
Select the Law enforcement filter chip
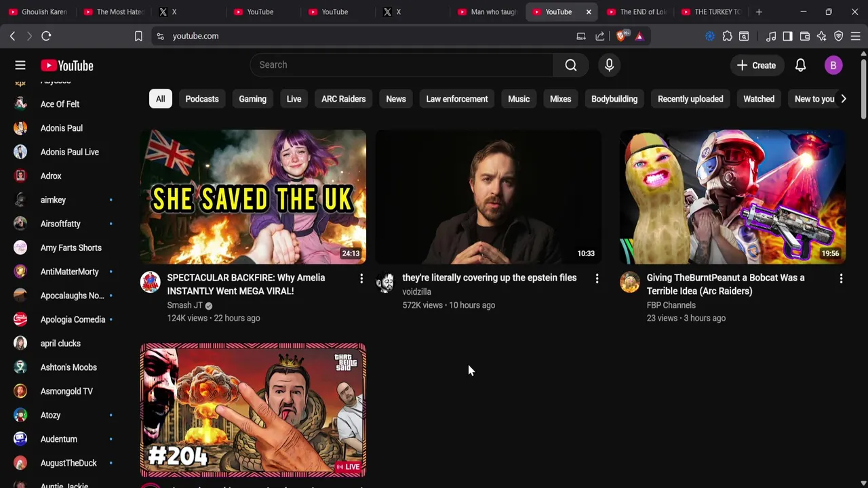pyautogui.click(x=456, y=99)
